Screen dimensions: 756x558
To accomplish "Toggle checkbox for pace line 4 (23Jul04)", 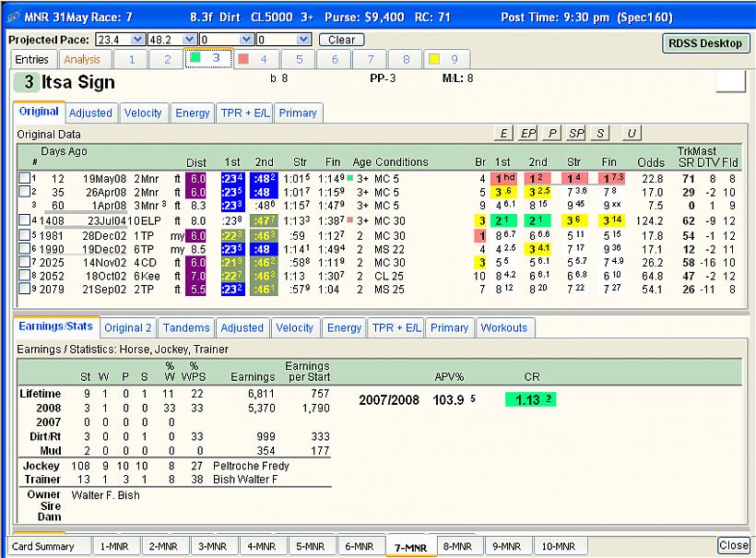I will pos(24,220).
